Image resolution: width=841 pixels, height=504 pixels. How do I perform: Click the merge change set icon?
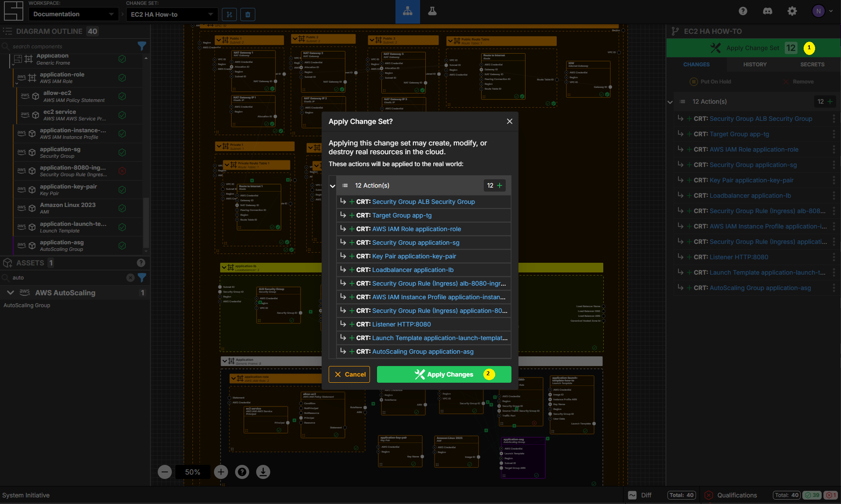(229, 15)
